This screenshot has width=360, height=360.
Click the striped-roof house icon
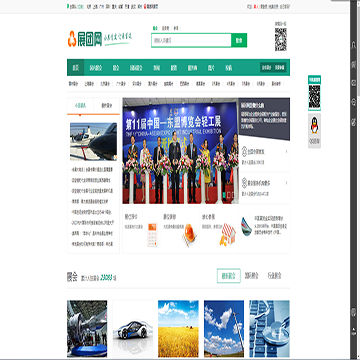pos(228,234)
